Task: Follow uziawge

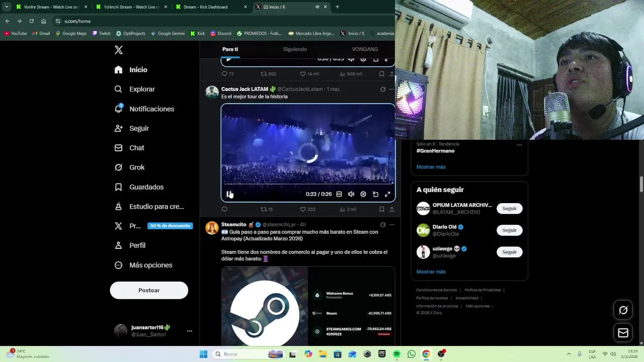Action: (509, 252)
